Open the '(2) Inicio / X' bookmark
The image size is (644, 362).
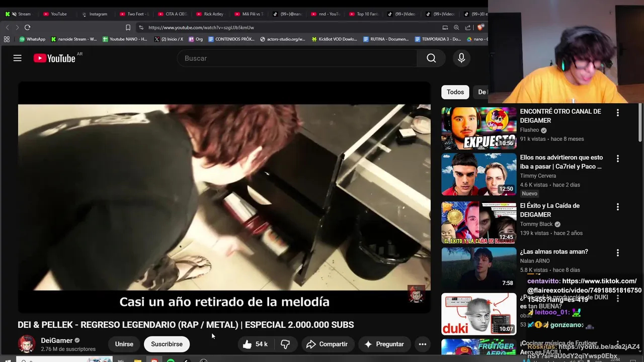(x=169, y=39)
